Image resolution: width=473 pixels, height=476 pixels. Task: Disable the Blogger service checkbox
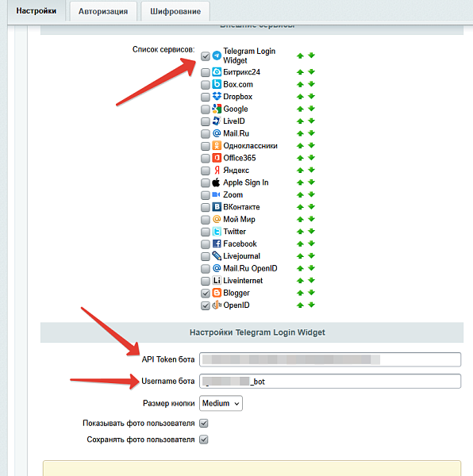pos(206,294)
